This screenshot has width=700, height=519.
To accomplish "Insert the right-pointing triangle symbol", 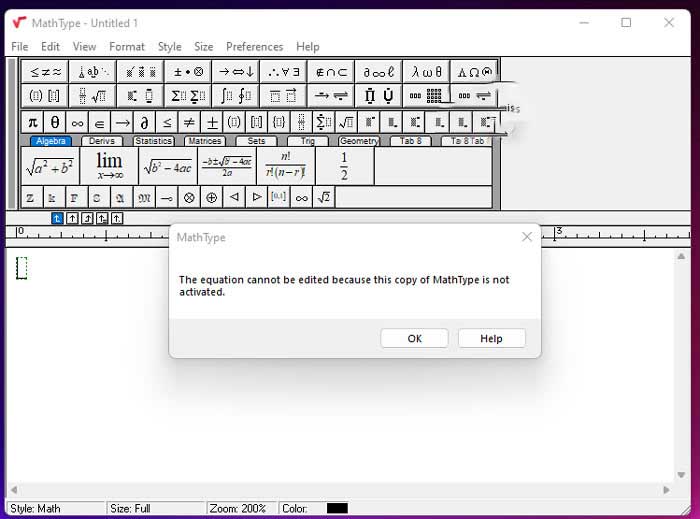I will [x=256, y=197].
